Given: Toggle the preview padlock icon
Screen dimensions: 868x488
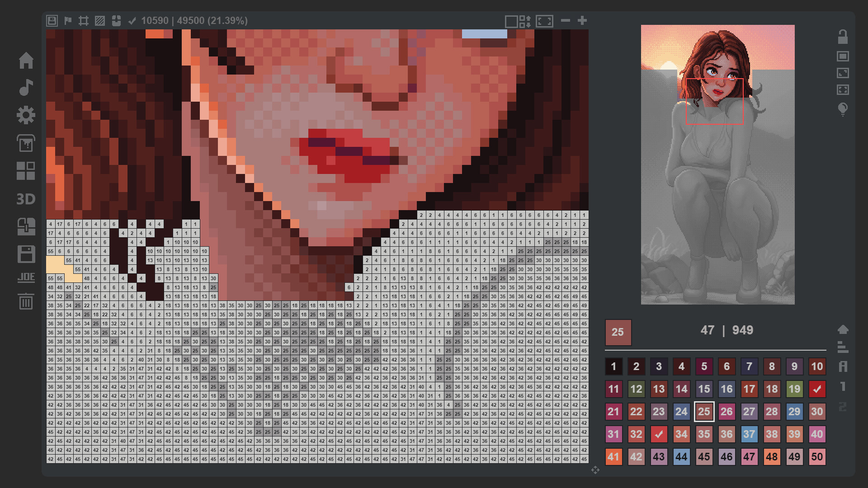Looking at the screenshot, I should tap(843, 37).
